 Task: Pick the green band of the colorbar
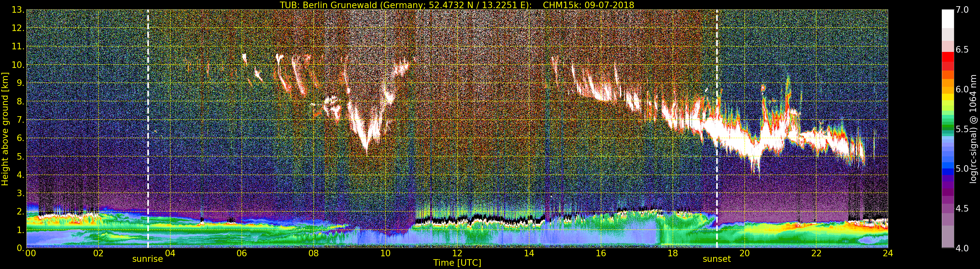pos(948,126)
